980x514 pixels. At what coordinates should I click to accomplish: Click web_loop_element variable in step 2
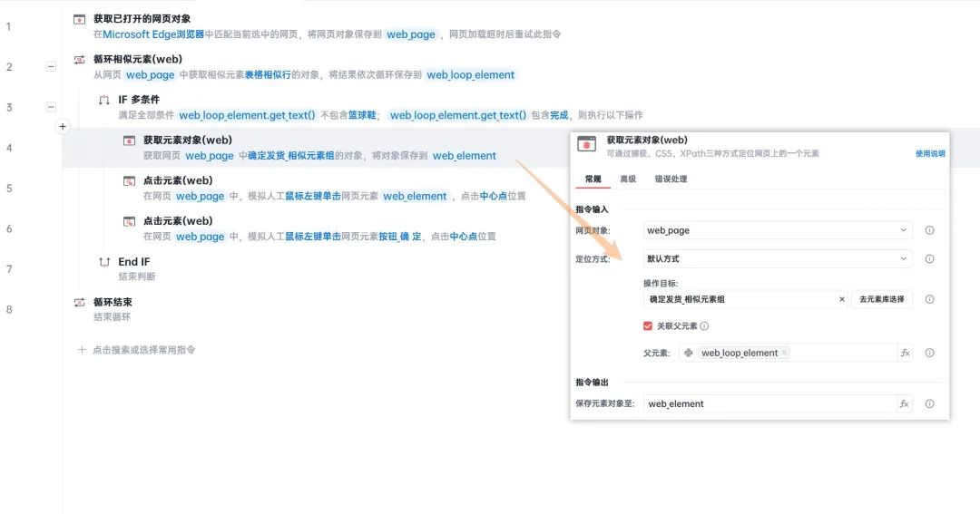tap(471, 75)
